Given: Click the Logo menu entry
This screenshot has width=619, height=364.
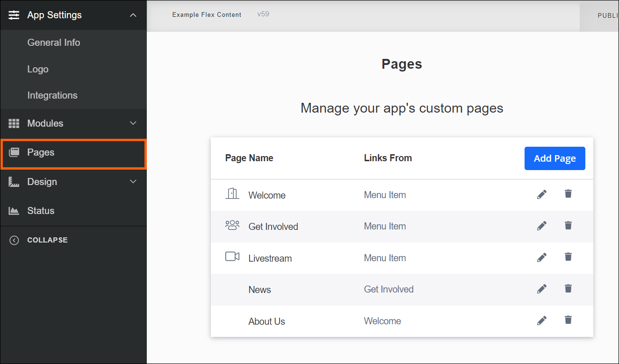Looking at the screenshot, I should [x=38, y=69].
